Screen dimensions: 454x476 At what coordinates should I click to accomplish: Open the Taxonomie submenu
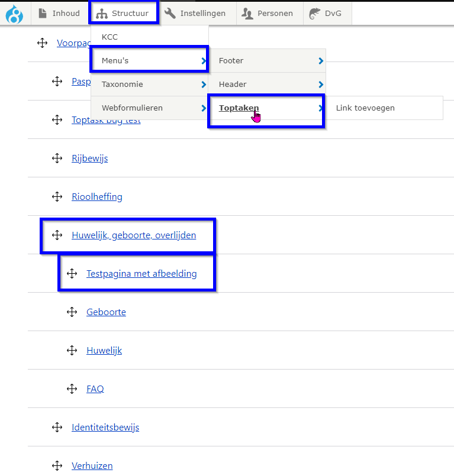coord(149,85)
